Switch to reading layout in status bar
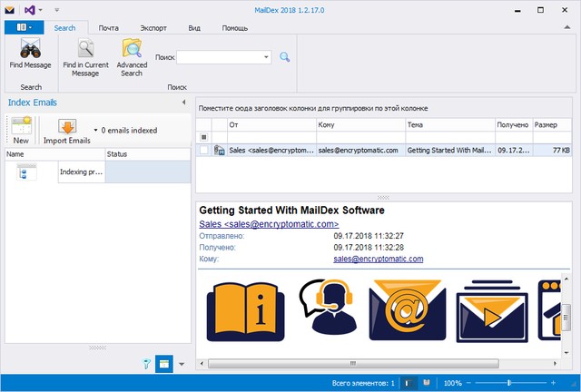581x392 pixels. (422, 384)
